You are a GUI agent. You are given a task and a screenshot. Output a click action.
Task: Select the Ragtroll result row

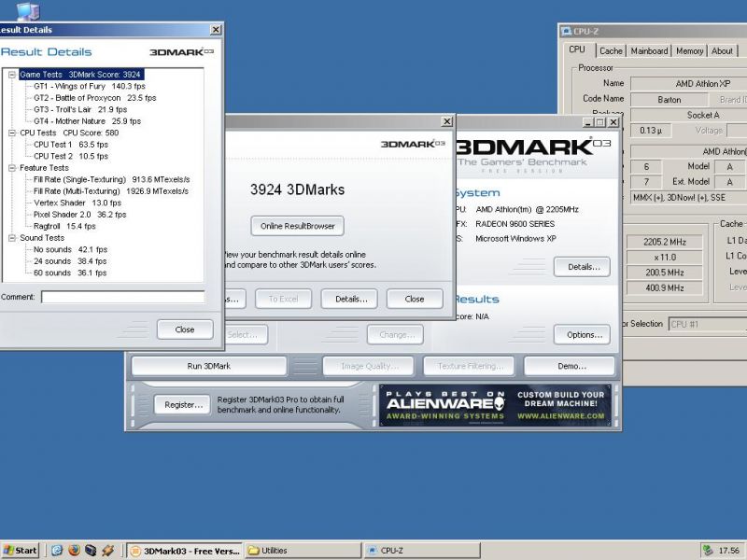(64, 226)
